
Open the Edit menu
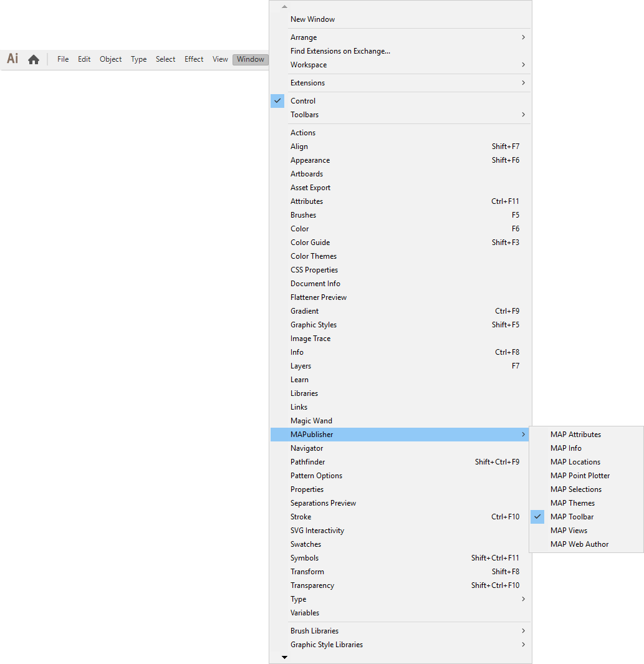click(x=84, y=59)
